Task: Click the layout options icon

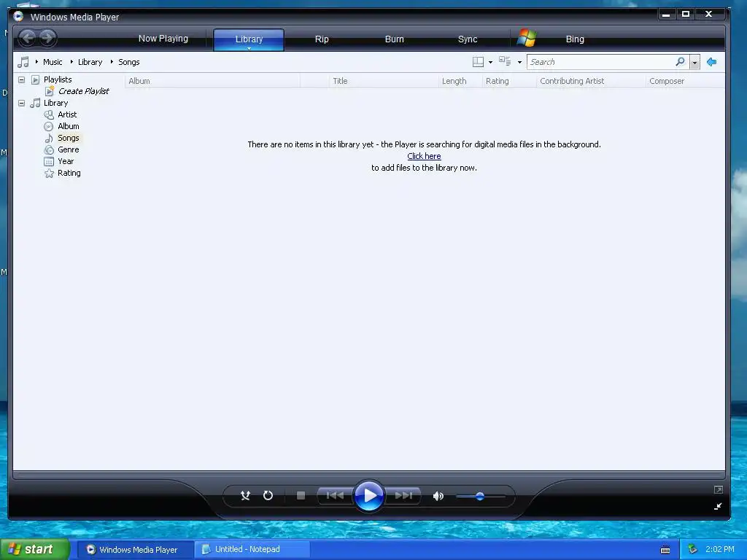Action: coord(478,62)
